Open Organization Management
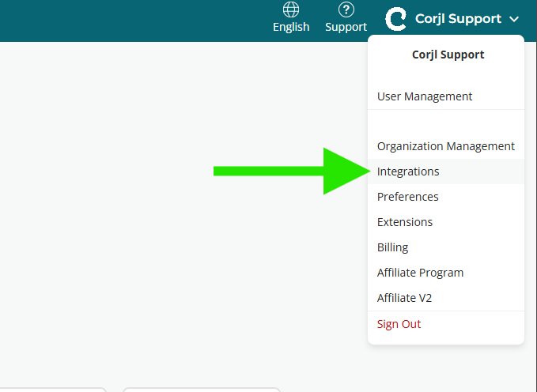Viewport: 537px width, 392px height. (x=446, y=146)
